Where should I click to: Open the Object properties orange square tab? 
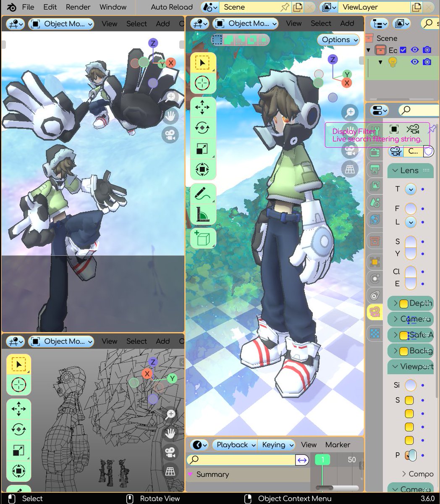375,262
